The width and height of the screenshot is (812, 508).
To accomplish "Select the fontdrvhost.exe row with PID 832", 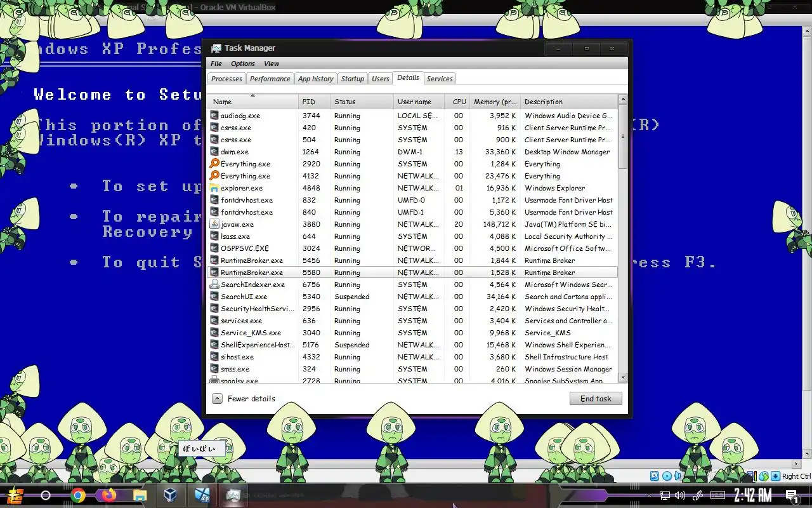I will pos(412,200).
